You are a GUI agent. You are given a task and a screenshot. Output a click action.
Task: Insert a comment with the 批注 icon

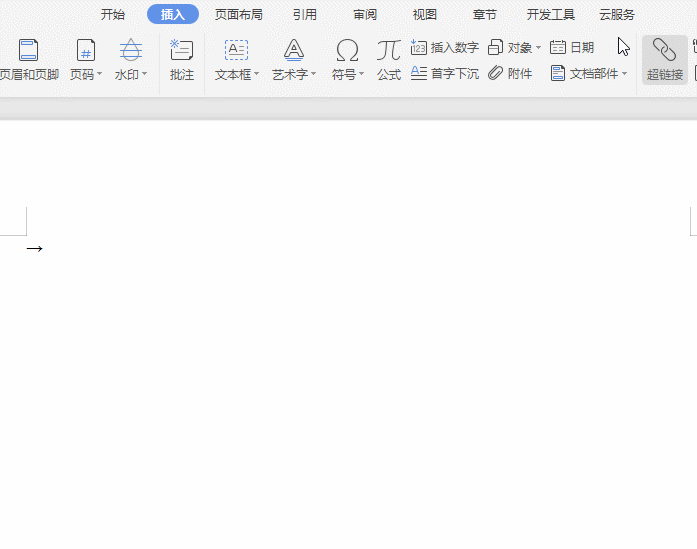(182, 51)
